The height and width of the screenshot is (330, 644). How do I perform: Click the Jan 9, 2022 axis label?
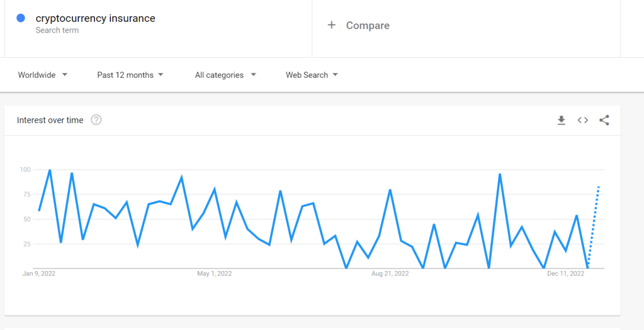tap(39, 274)
